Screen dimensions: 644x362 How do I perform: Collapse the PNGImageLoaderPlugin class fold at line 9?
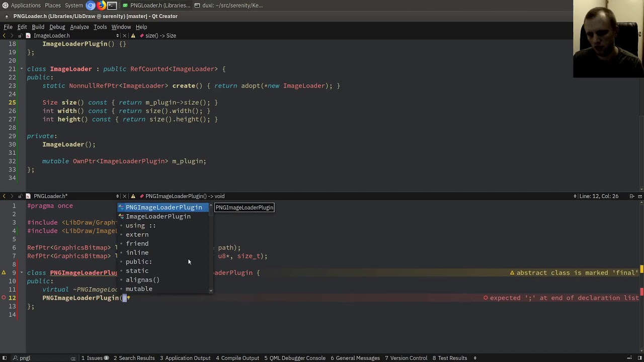tap(21, 273)
